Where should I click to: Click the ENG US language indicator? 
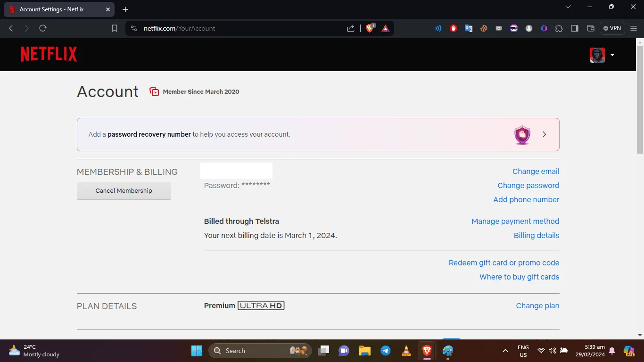pos(523,351)
